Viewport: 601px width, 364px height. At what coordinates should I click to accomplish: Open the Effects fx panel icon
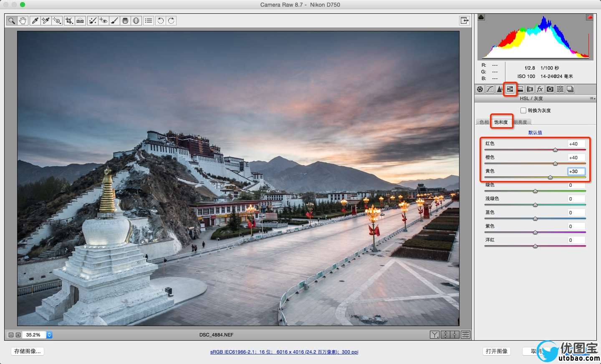[x=540, y=89]
